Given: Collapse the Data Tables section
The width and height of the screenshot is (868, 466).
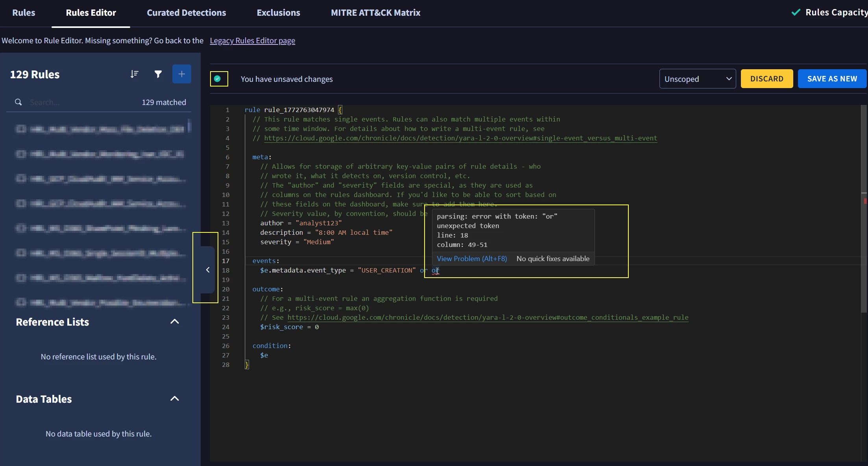Looking at the screenshot, I should coord(174,399).
